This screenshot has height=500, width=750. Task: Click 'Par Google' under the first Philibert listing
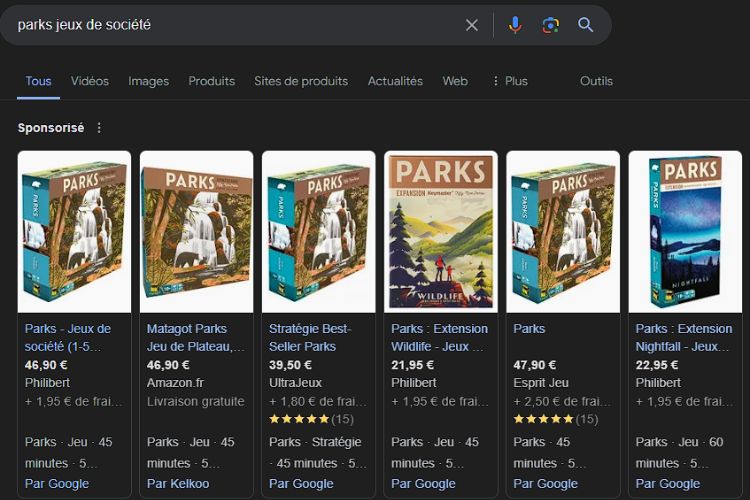pos(56,484)
